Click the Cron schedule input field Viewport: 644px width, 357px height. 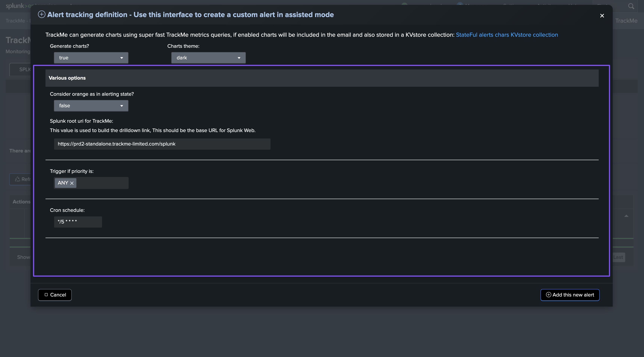click(78, 222)
